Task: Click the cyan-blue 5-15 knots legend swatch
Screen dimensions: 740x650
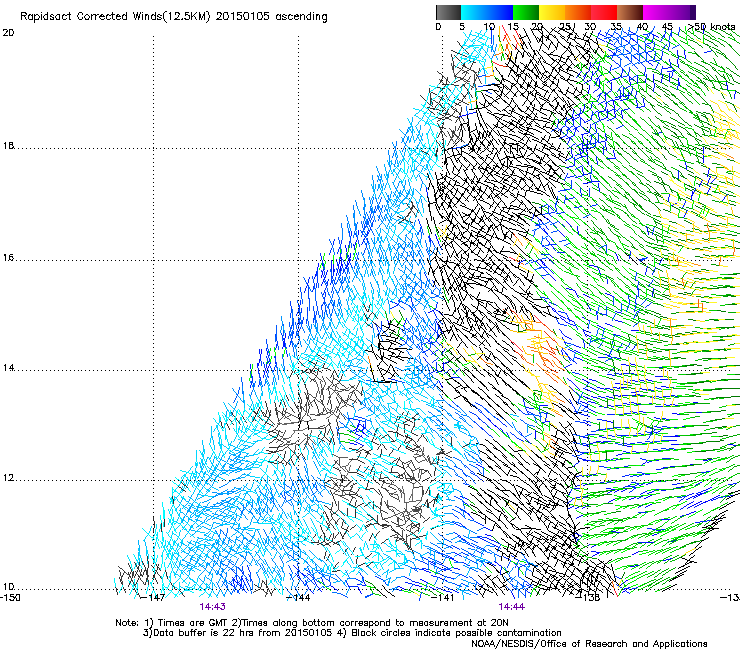Action: [487, 12]
